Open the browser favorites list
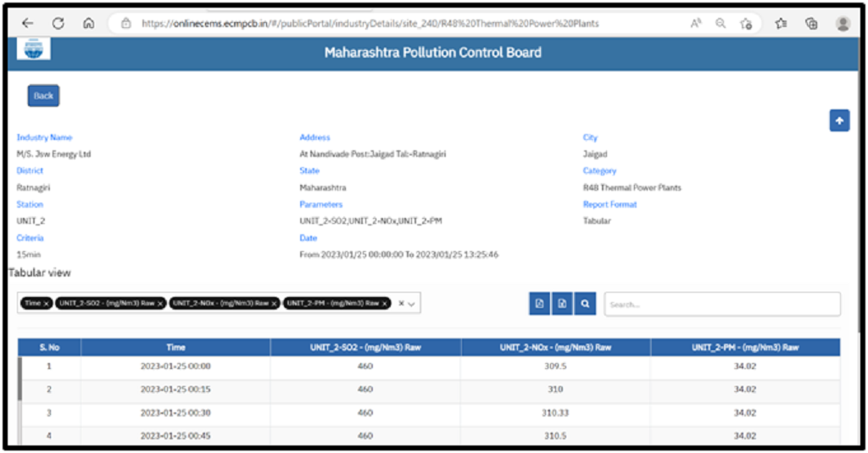Viewport: 868px width, 453px height. click(x=781, y=24)
